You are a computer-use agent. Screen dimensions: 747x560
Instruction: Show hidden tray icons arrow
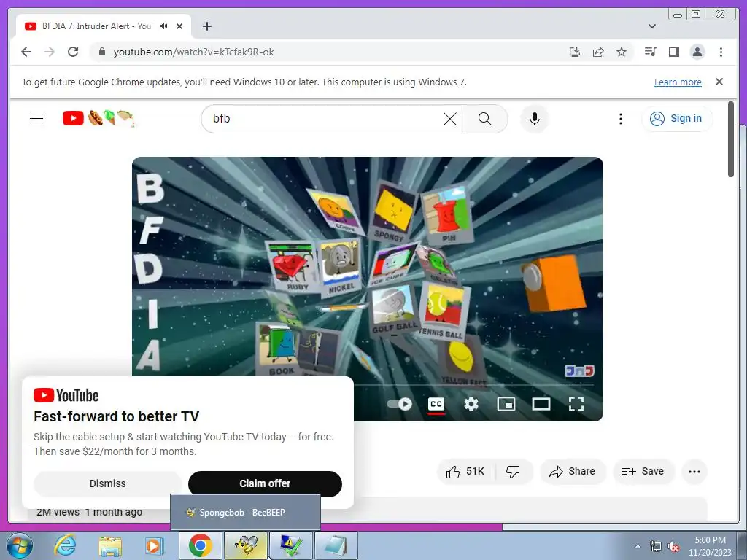pos(638,546)
